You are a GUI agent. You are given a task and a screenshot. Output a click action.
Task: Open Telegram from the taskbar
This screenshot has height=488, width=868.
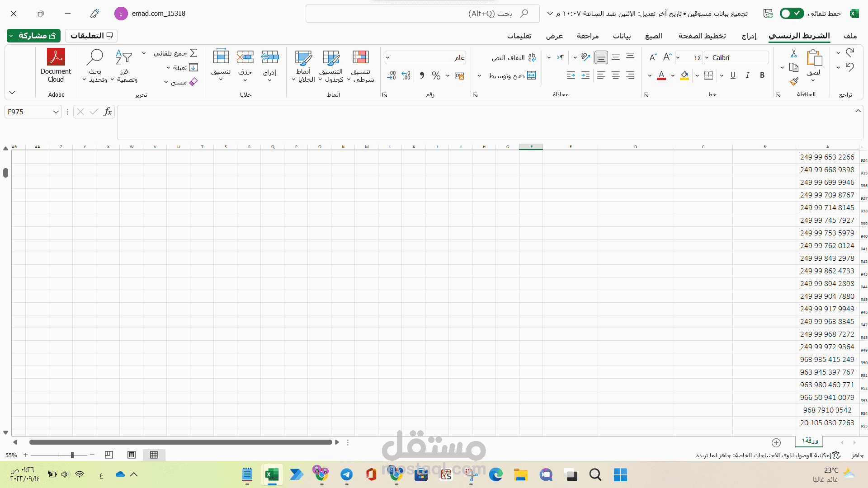pyautogui.click(x=347, y=475)
